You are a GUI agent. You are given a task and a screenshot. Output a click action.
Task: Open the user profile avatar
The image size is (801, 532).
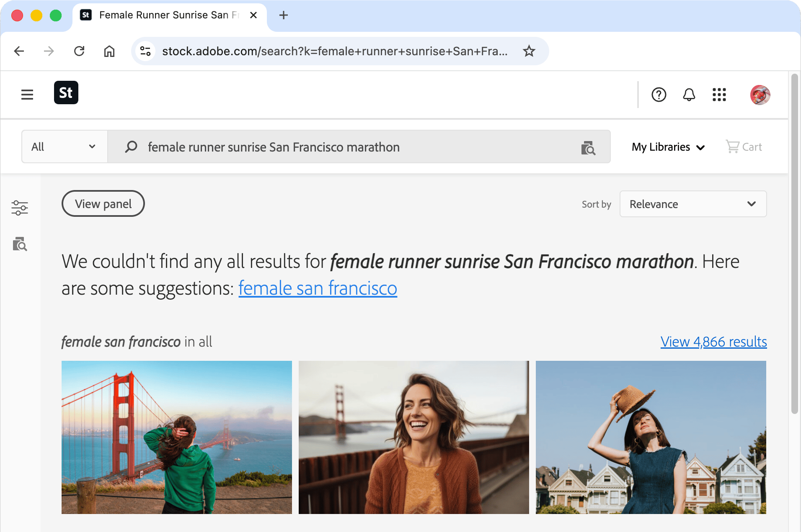[x=760, y=95]
